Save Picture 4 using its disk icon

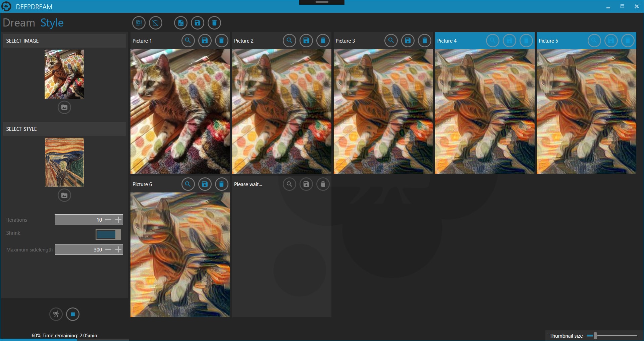coord(509,41)
